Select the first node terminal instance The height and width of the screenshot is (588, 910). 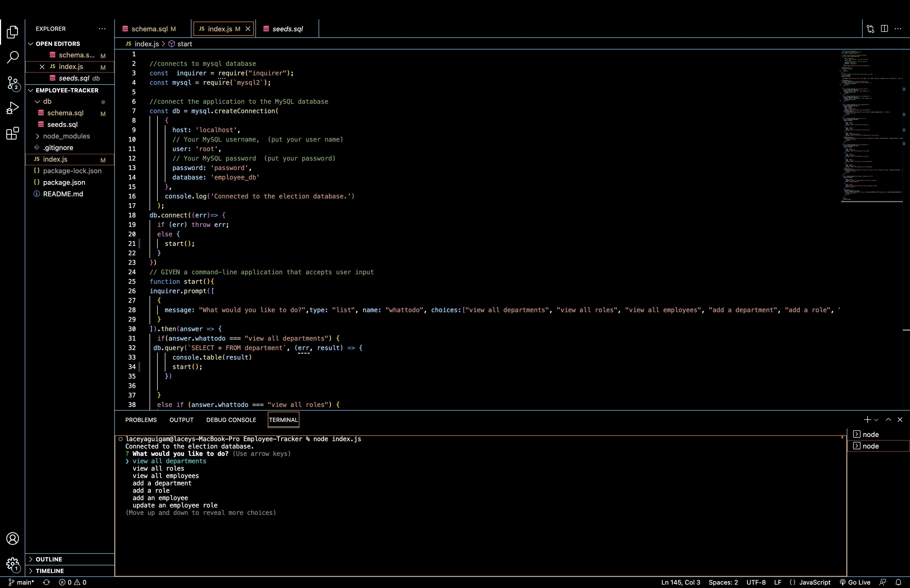point(878,435)
